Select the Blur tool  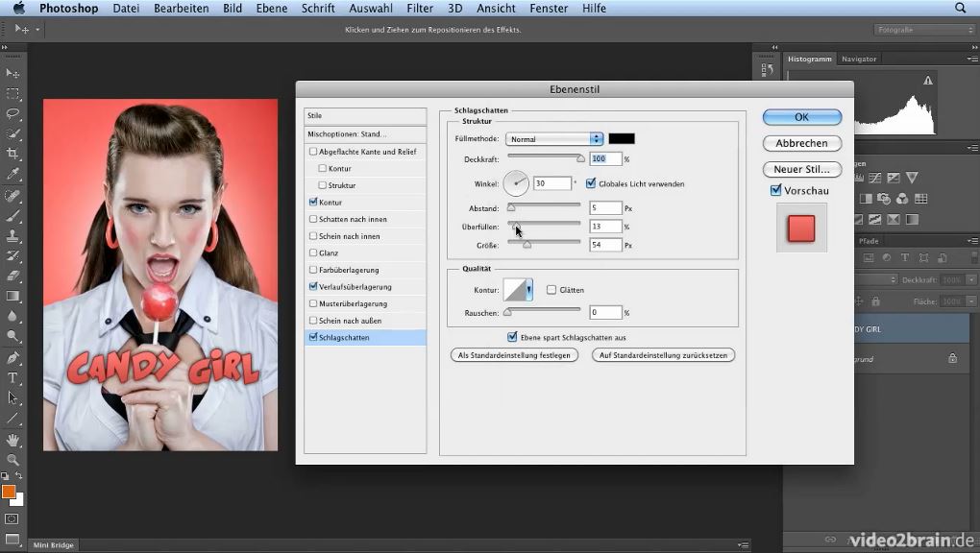12,316
